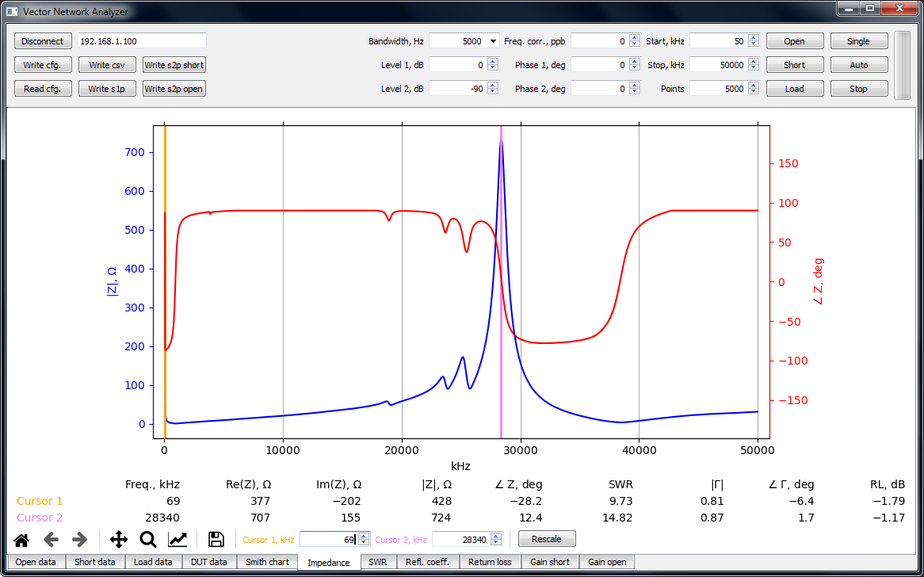Decrease the Points spinner value

754,92
